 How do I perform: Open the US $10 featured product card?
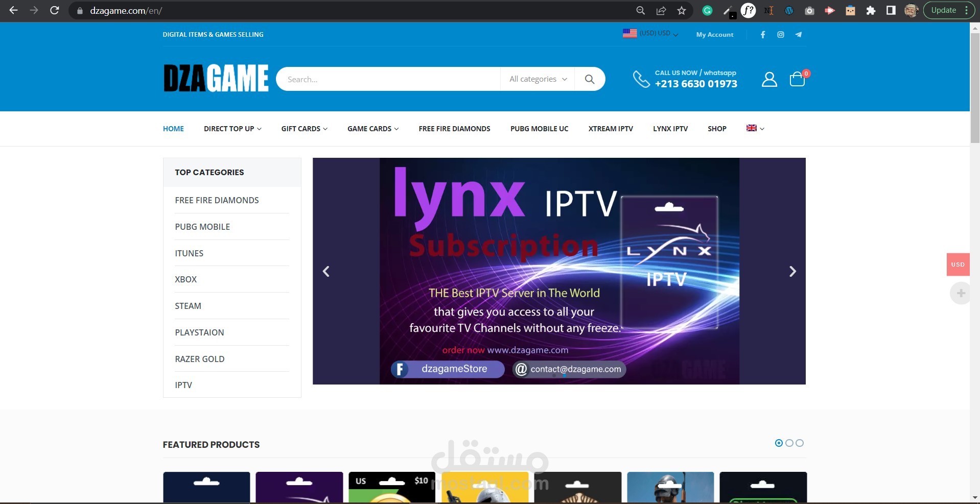coord(392,487)
